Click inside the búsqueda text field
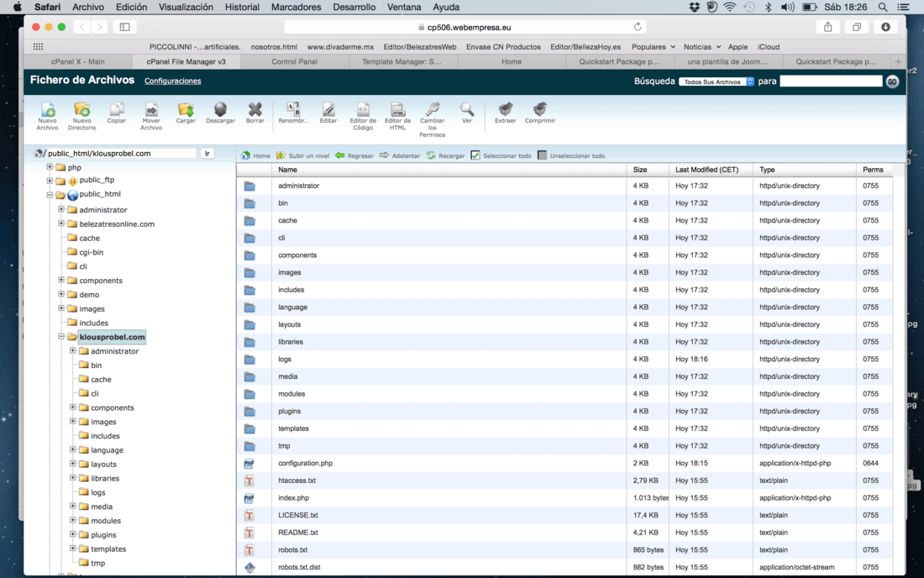 pyautogui.click(x=832, y=81)
